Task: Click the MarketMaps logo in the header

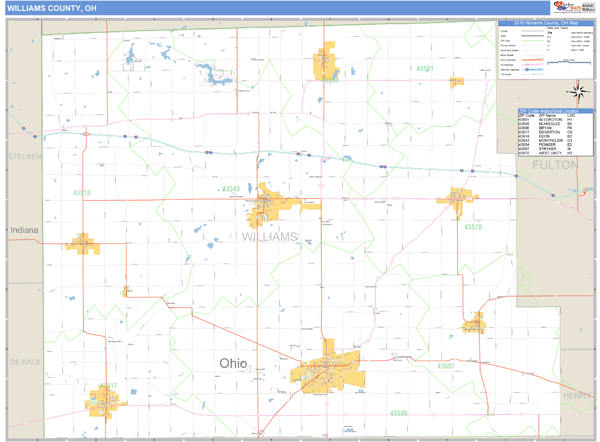Action: click(566, 8)
